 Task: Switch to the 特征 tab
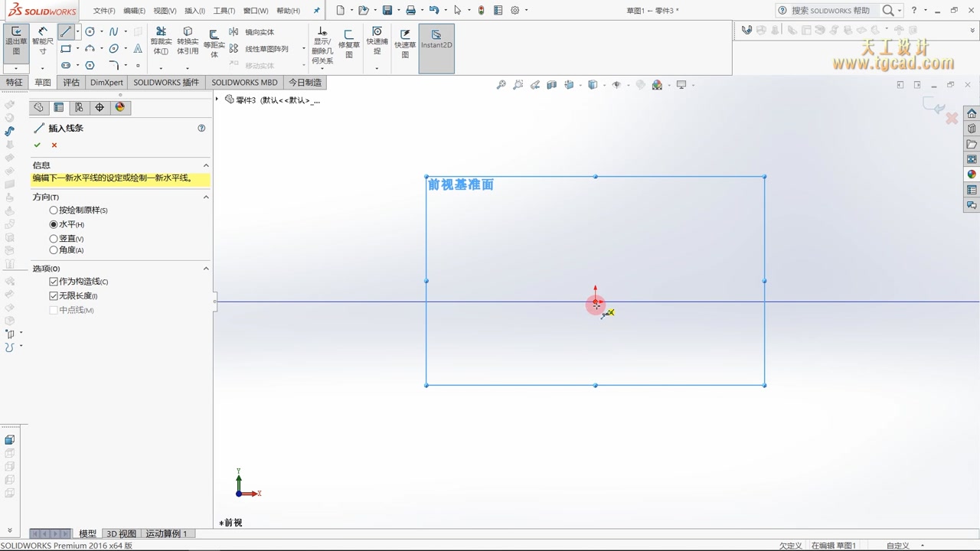(x=15, y=82)
